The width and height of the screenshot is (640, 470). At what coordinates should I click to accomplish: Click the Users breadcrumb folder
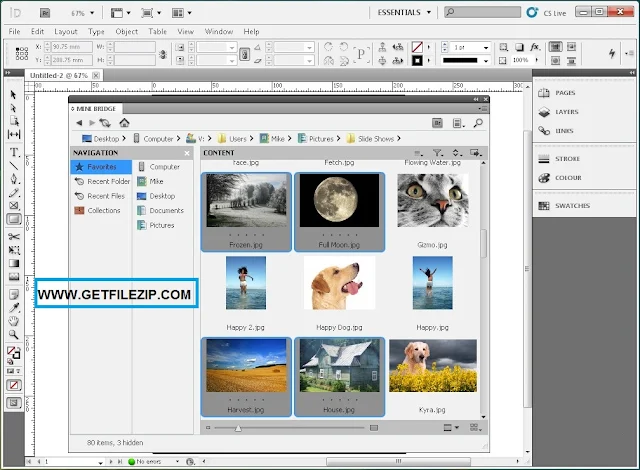232,139
